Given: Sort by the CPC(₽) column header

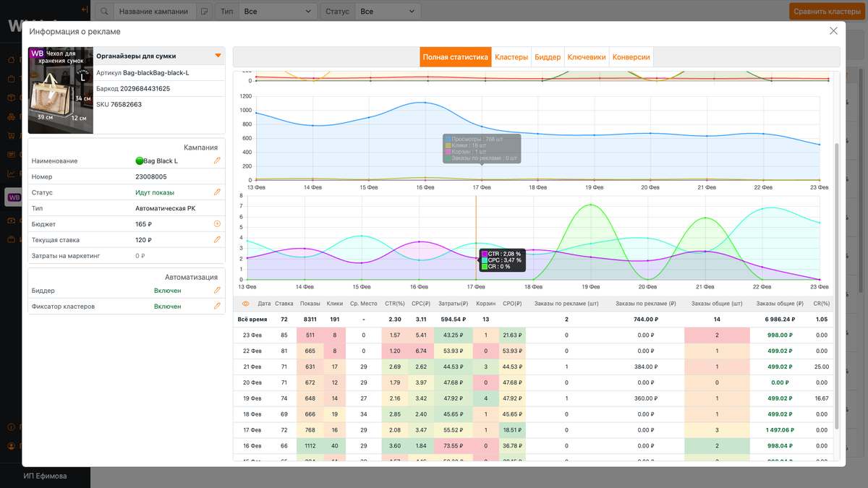Looking at the screenshot, I should [x=421, y=304].
